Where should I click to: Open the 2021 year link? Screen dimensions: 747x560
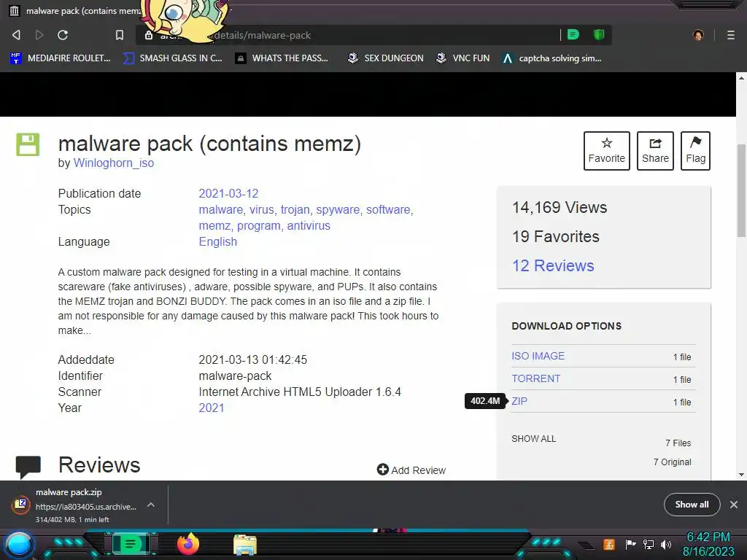211,408
